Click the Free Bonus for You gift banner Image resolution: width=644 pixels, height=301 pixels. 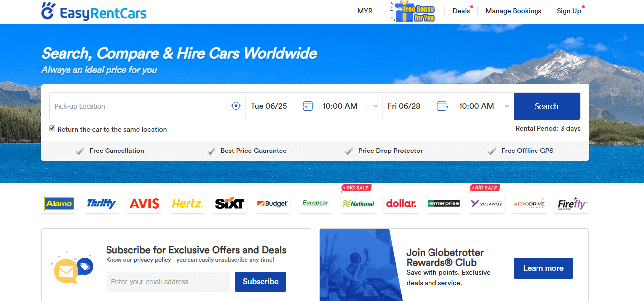tap(413, 11)
